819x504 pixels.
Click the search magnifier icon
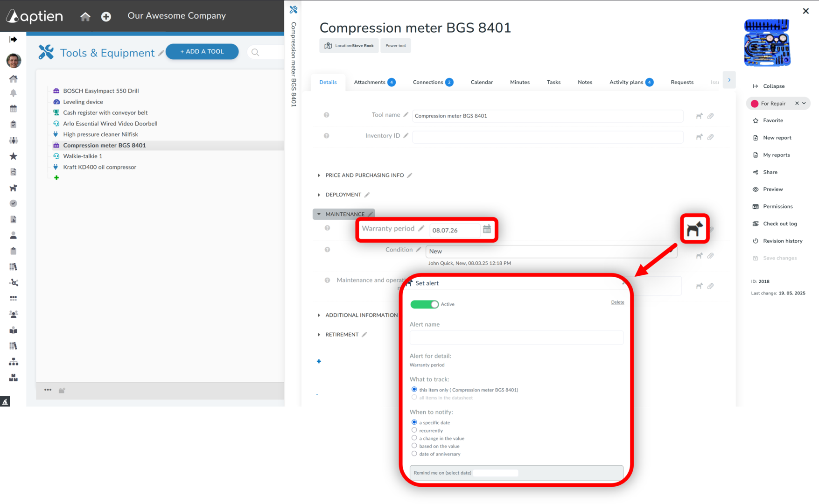(255, 52)
